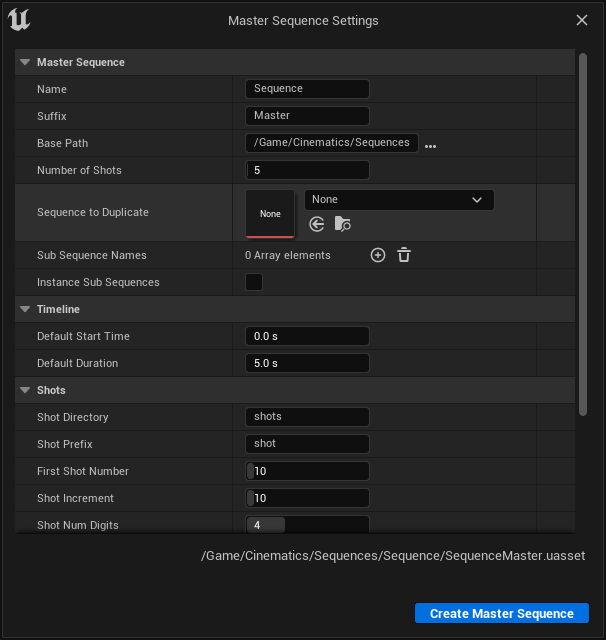
Task: Click the Base Path label
Action: tap(62, 143)
